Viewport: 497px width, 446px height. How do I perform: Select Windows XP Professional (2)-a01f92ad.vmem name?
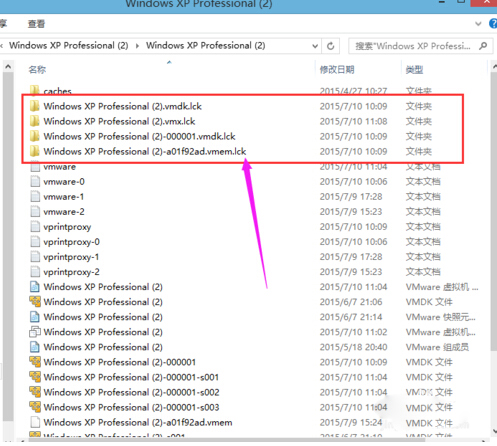[138, 422]
